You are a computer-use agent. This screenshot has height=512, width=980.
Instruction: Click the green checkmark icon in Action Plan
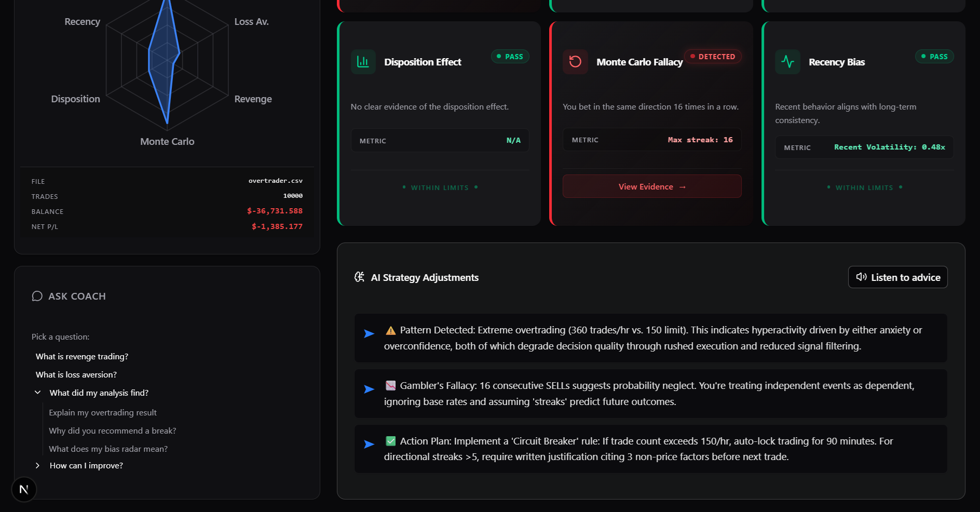point(391,441)
